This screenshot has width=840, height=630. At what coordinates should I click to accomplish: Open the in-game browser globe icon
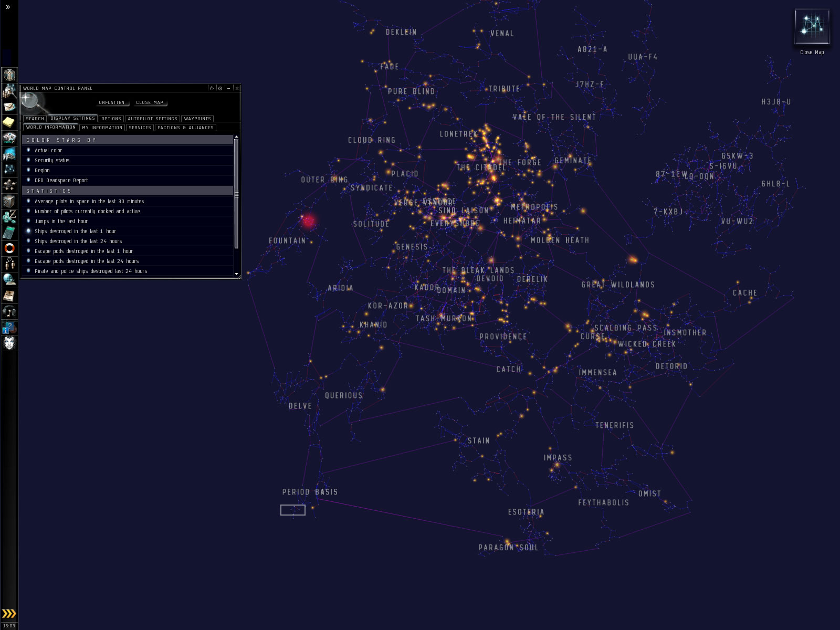9,280
